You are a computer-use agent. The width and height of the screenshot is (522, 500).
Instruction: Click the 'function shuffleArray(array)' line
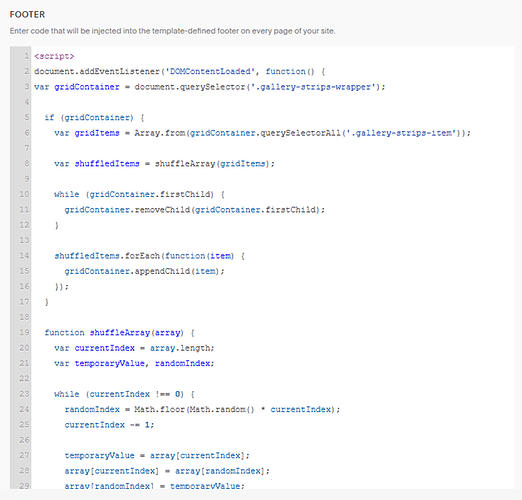119,332
